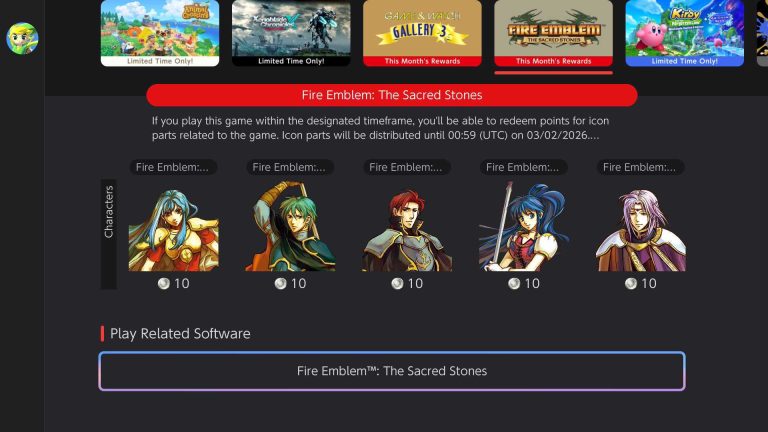Choose the ponytailed swordswoman character icon
The width and height of the screenshot is (768, 432).
coord(524,226)
